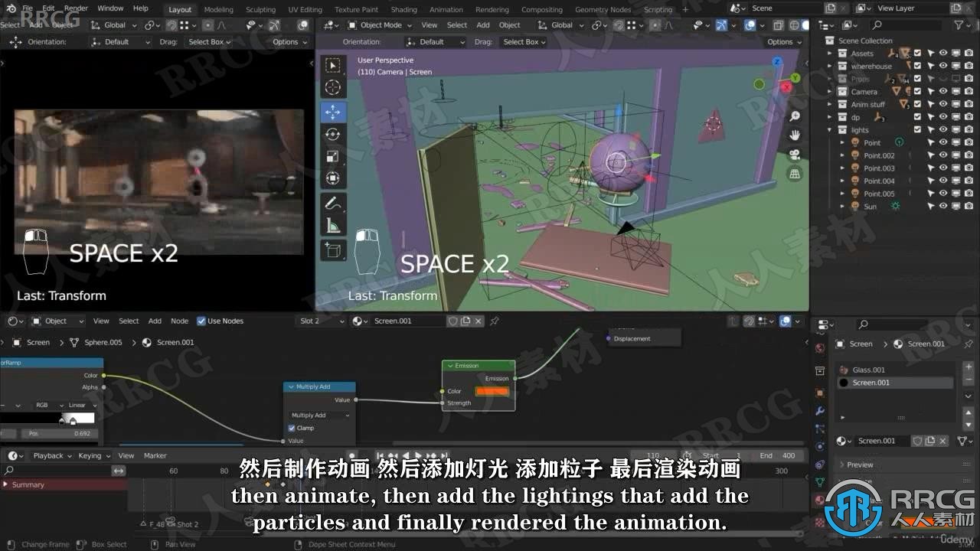Switch to Shading workspace tab
This screenshot has width=980, height=551.
coord(404,9)
